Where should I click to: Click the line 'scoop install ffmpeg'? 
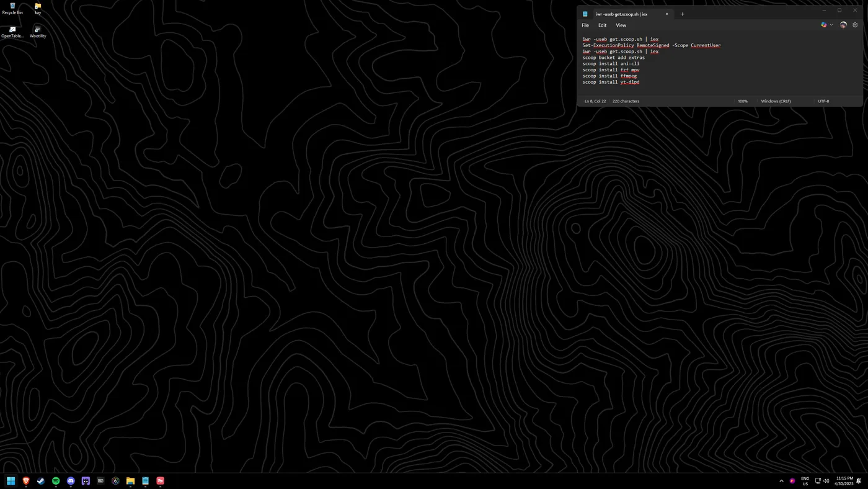coord(609,76)
